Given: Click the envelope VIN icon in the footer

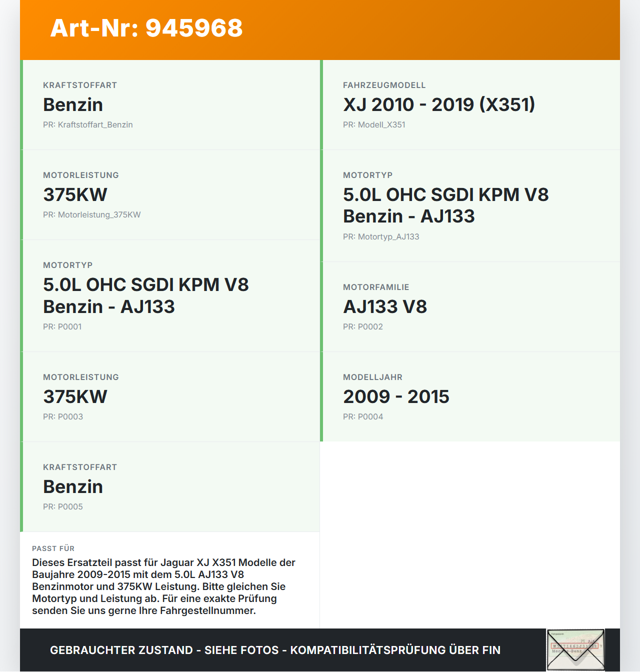Looking at the screenshot, I should (x=575, y=649).
